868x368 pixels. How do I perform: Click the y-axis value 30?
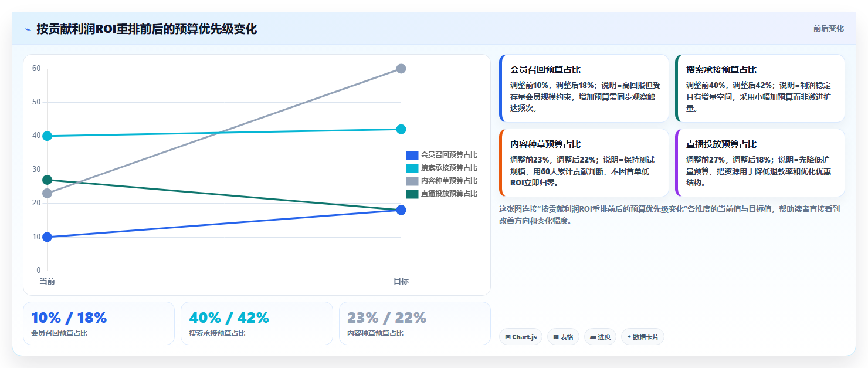36,170
